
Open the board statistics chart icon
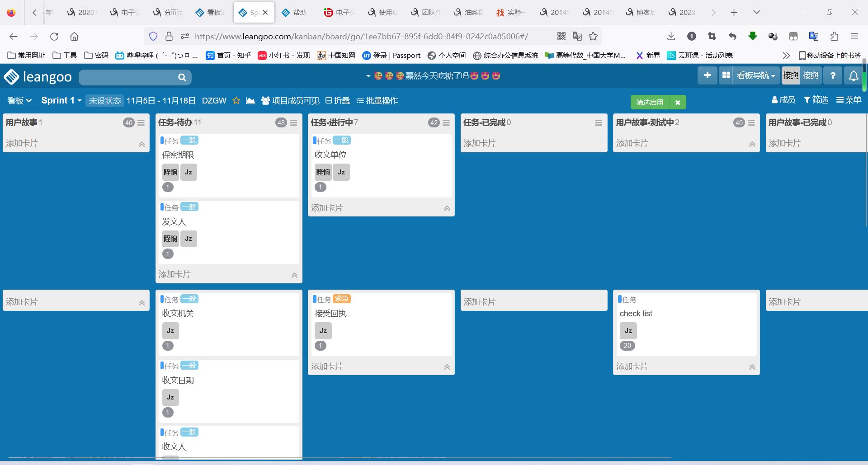[250, 100]
